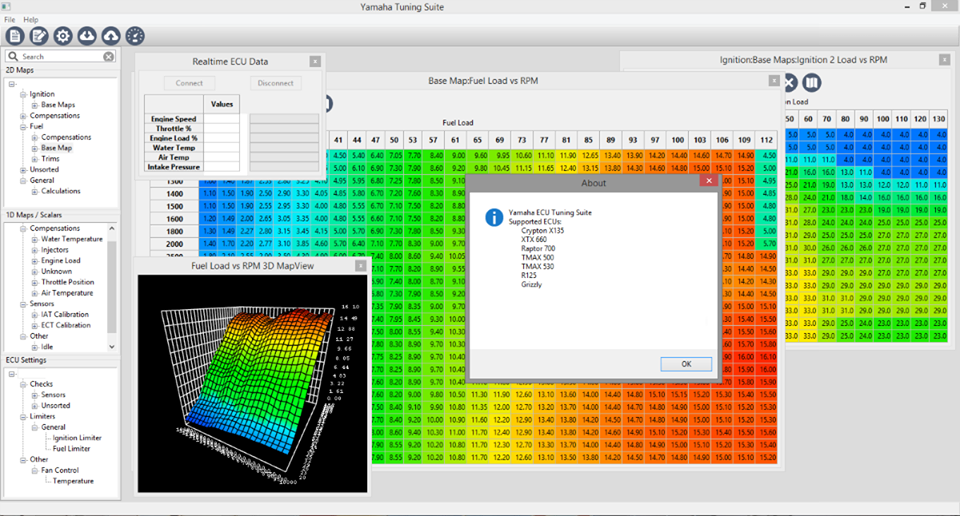960x516 pixels.
Task: Collapse the Ignition node in 2D Maps
Action: (23, 94)
